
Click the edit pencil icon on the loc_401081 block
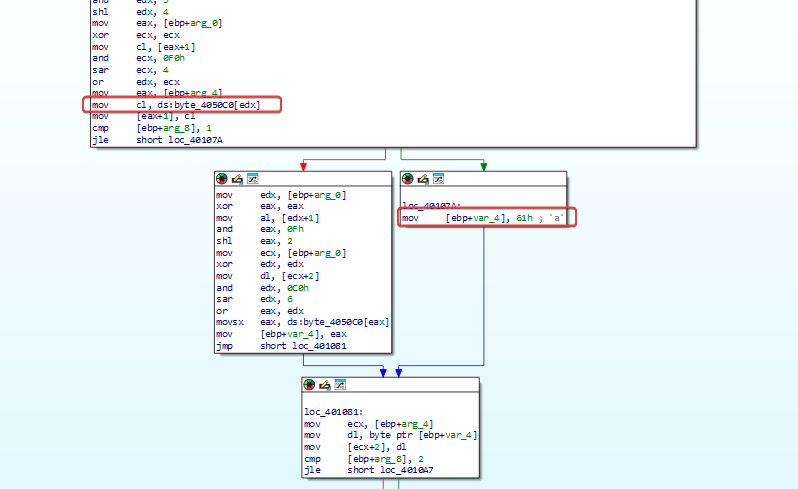click(x=325, y=385)
